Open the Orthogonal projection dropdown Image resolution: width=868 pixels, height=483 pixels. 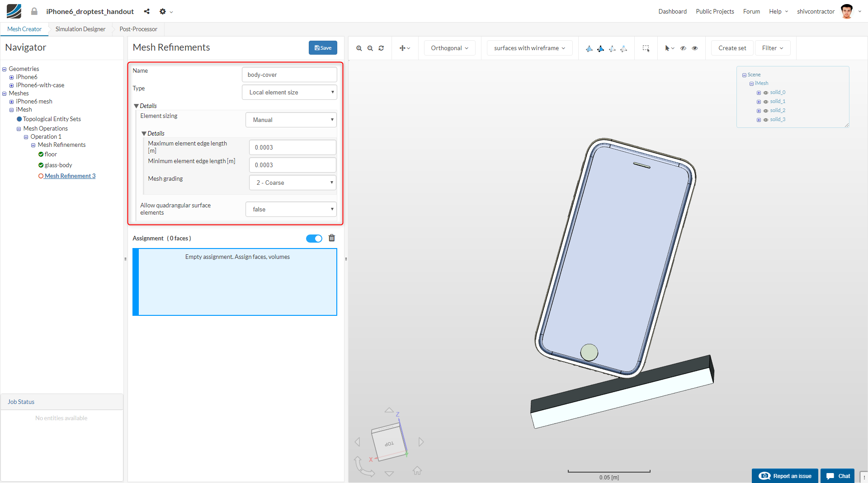449,48
